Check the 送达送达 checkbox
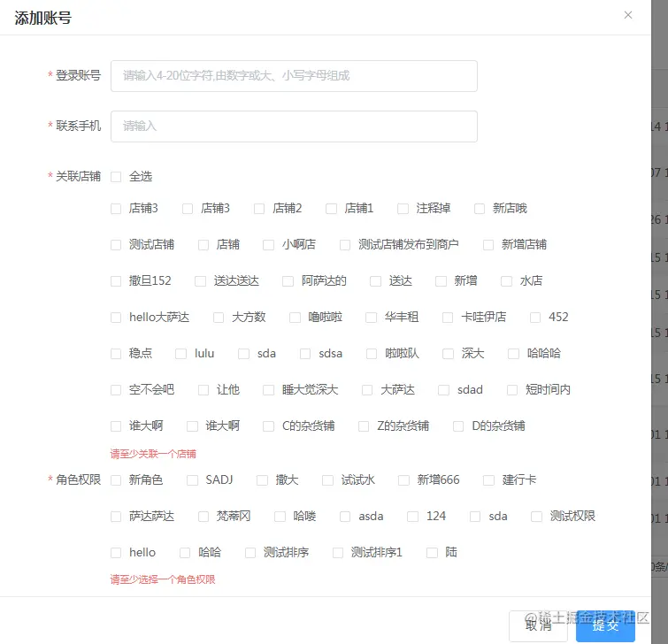 tap(200, 281)
